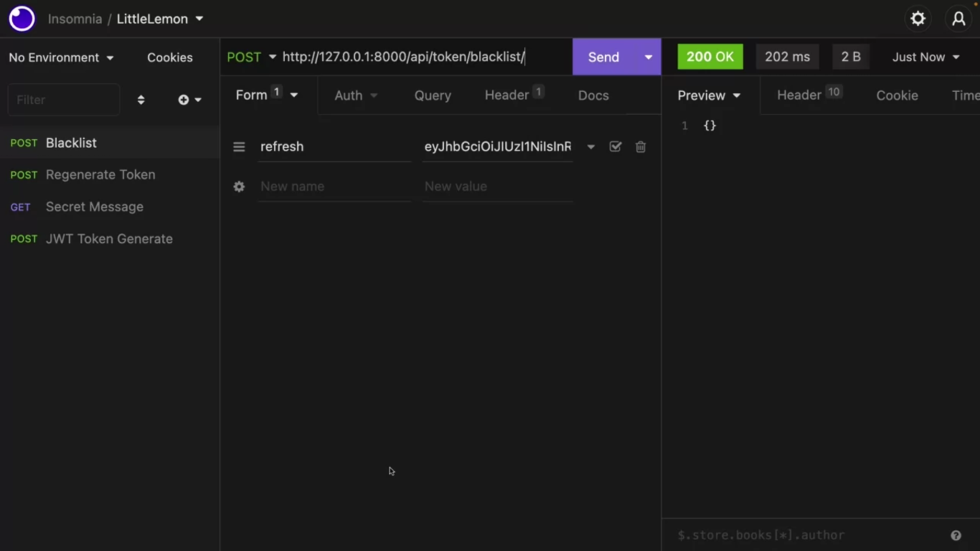The height and width of the screenshot is (551, 980).
Task: Open the user account icon
Action: click(x=958, y=19)
